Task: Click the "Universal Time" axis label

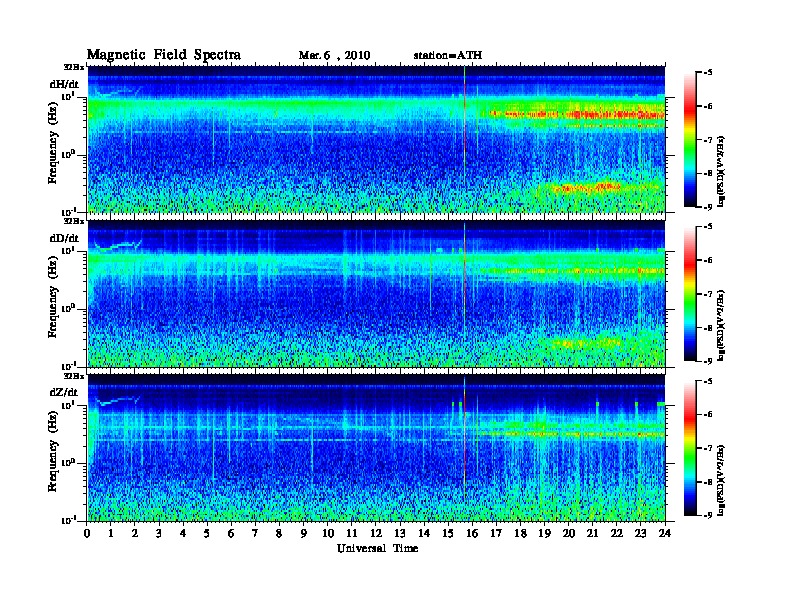Action: coord(377,548)
